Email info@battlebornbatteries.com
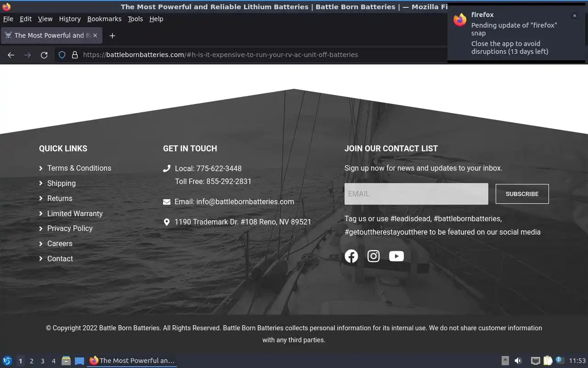Viewport: 588px width, 368px height. [x=234, y=202]
